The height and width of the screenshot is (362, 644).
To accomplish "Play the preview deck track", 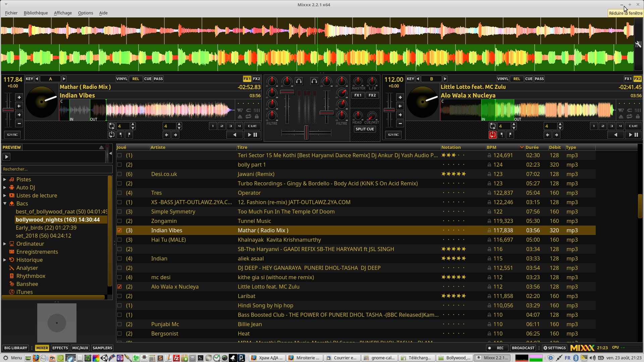I will pyautogui.click(x=6, y=157).
